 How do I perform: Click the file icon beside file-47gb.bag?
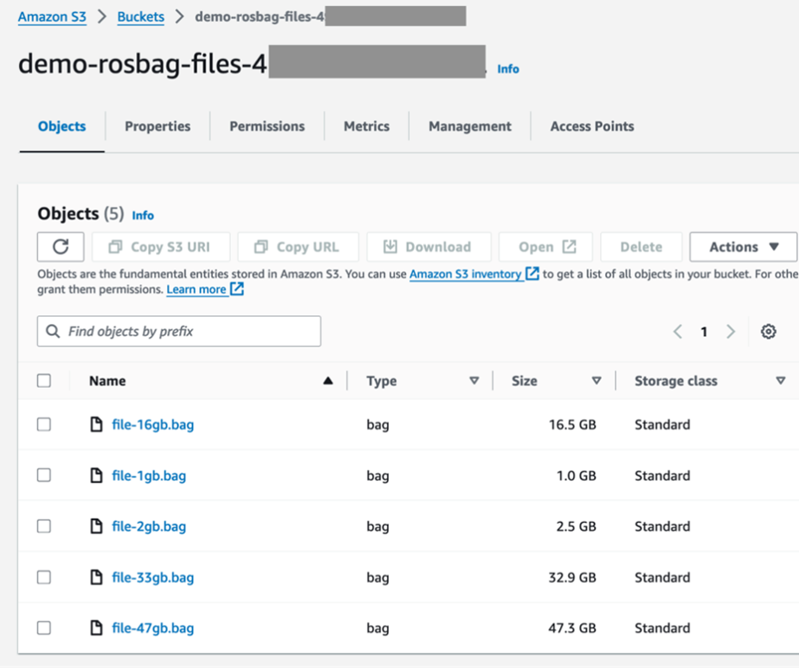coord(96,628)
